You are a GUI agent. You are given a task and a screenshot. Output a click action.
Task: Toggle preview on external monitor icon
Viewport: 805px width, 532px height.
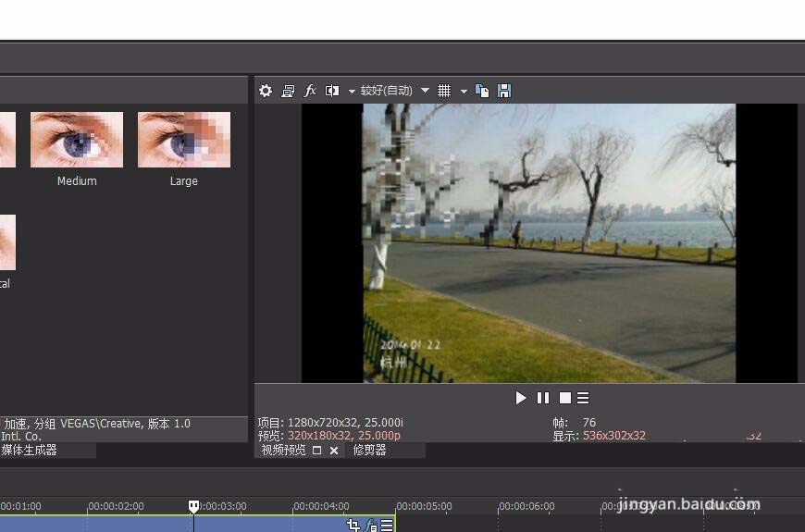click(x=288, y=91)
